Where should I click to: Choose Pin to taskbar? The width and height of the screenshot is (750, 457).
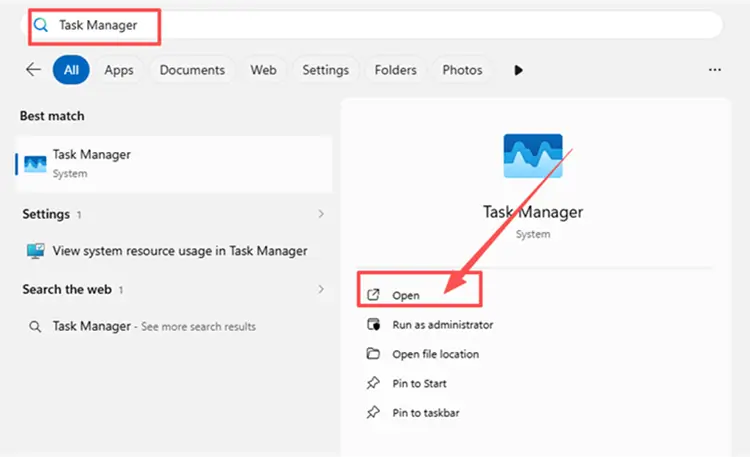point(426,412)
